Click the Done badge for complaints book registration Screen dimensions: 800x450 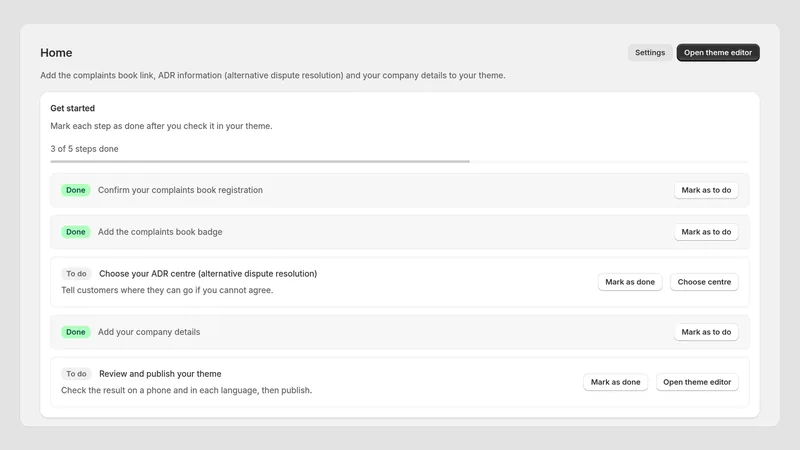coord(76,190)
